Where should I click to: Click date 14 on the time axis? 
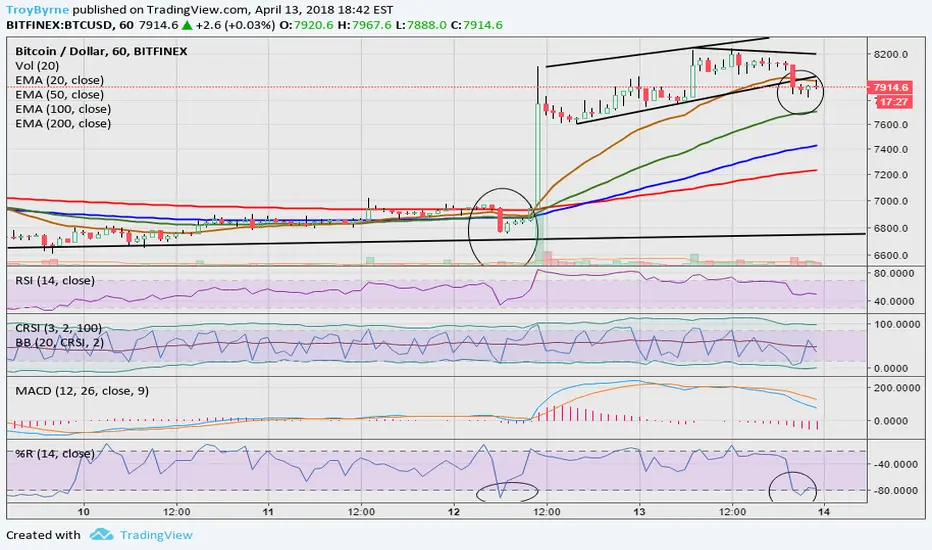(x=823, y=511)
